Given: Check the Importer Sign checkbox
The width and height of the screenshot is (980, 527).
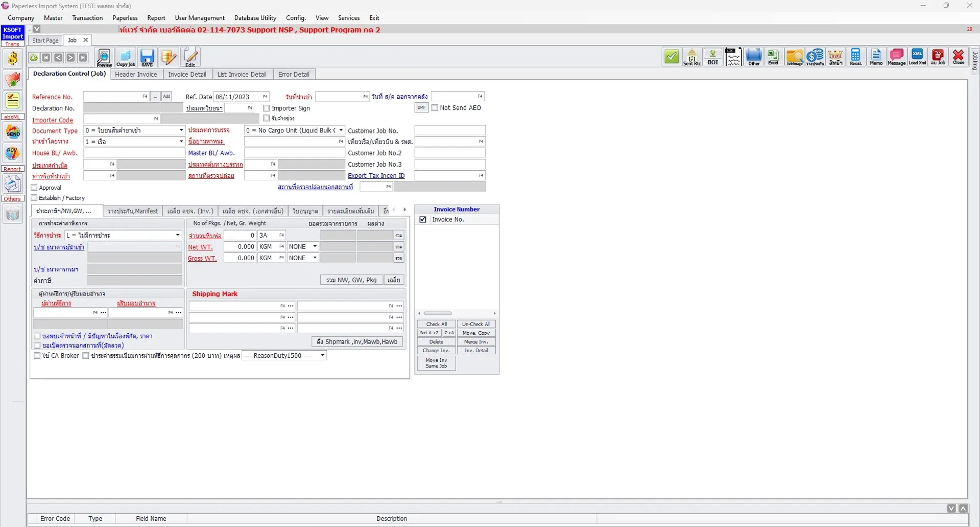Looking at the screenshot, I should tap(266, 108).
